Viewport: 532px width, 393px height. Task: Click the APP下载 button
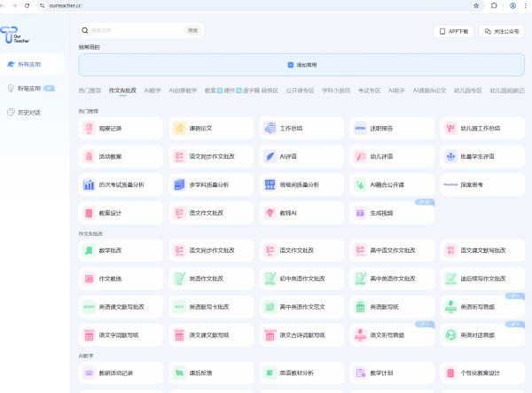pos(454,31)
